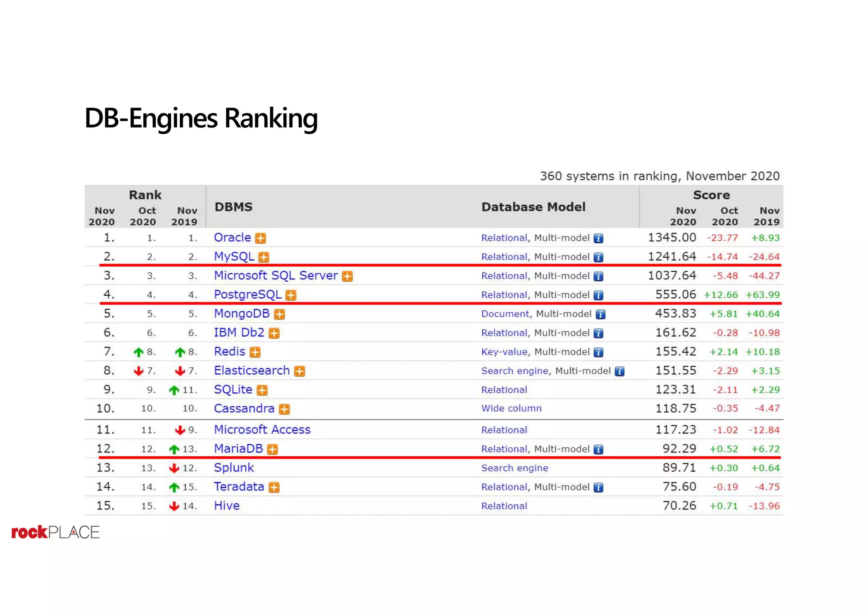The height and width of the screenshot is (613, 868).
Task: Click Hive's score value 70.26
Action: 680,506
